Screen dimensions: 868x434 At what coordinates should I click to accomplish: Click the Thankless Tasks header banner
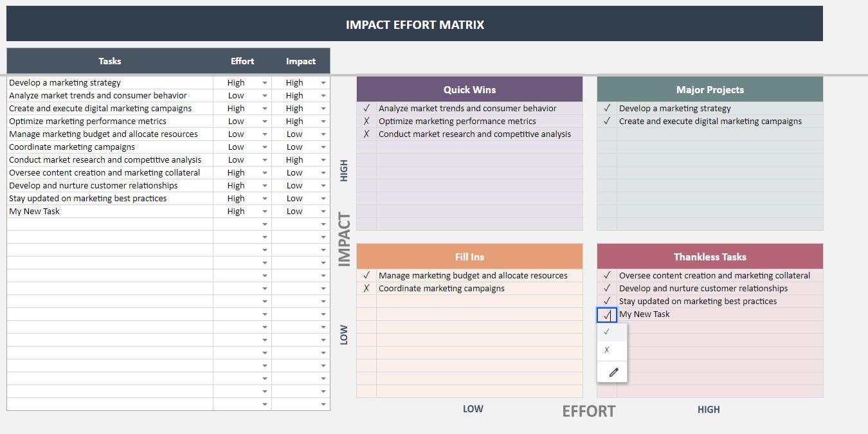tap(709, 256)
